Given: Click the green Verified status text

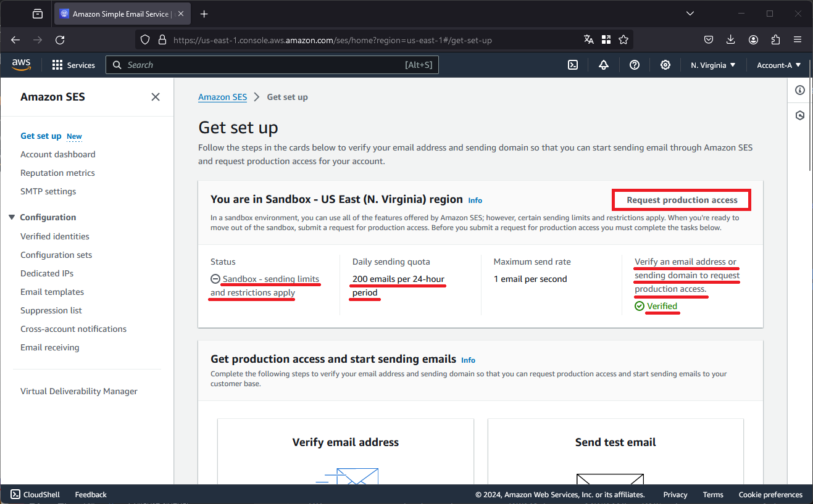Looking at the screenshot, I should click(x=662, y=306).
